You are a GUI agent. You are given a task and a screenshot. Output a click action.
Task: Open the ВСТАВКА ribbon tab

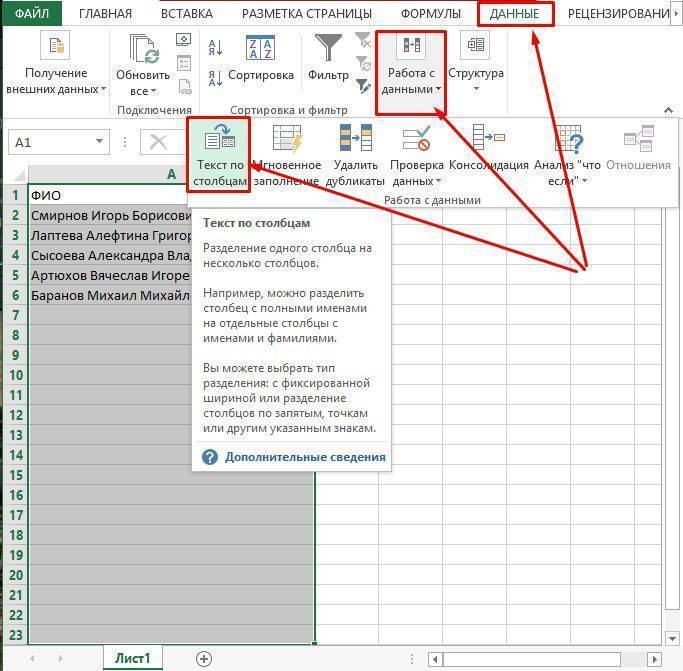[186, 14]
